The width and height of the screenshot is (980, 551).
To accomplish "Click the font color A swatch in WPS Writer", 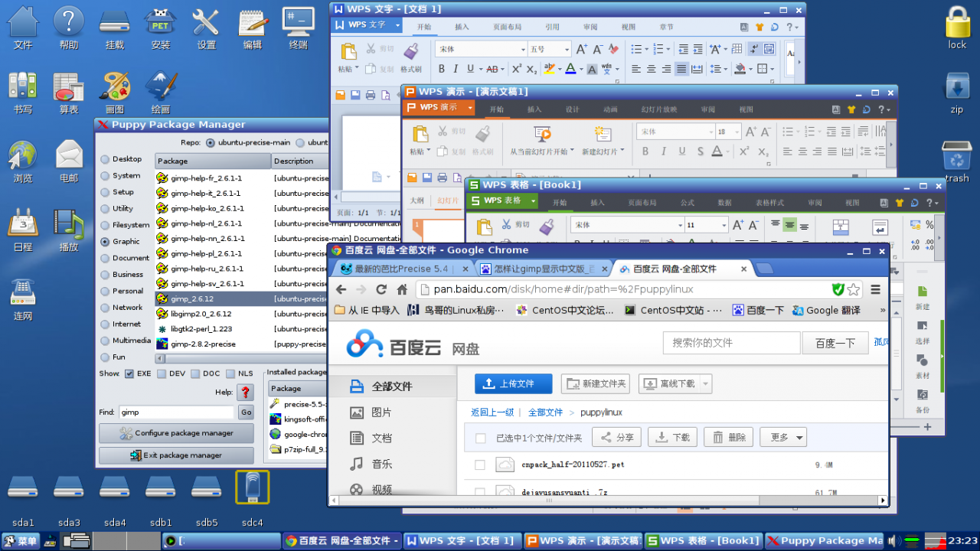I will pyautogui.click(x=570, y=69).
